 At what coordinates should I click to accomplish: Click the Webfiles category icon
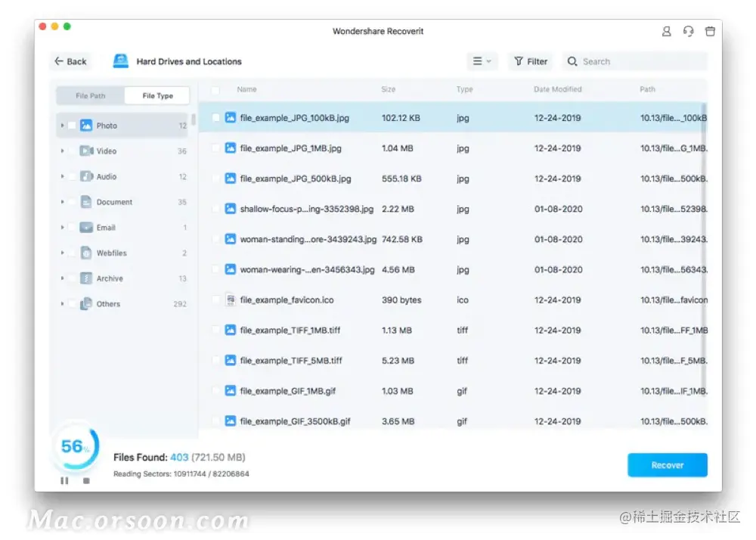[86, 253]
